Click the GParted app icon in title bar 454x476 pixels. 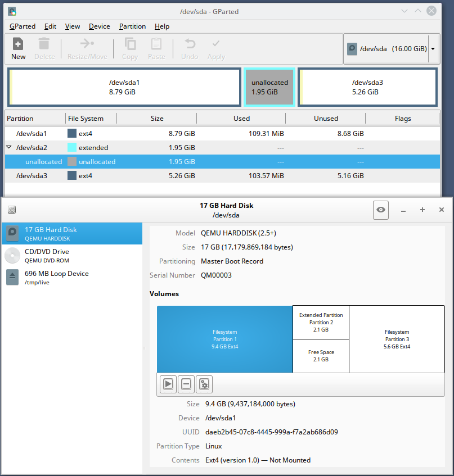click(x=12, y=12)
